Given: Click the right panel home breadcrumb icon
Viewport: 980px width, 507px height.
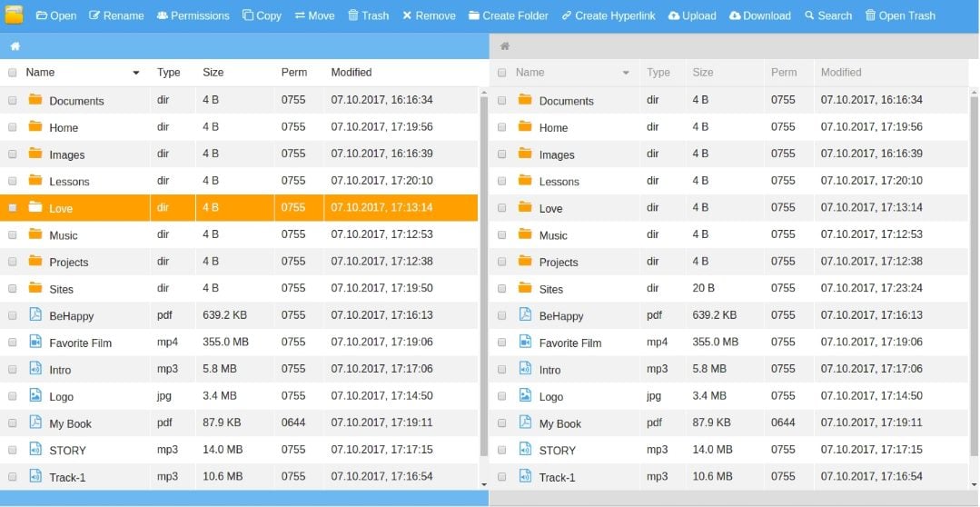Looking at the screenshot, I should pos(505,46).
